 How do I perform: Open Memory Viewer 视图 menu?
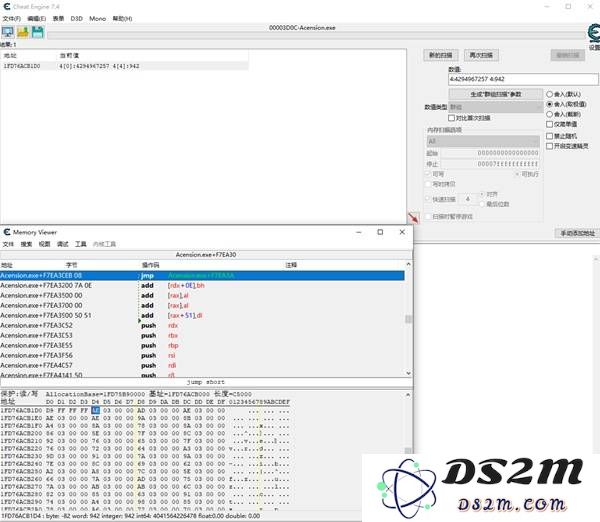pos(44,244)
